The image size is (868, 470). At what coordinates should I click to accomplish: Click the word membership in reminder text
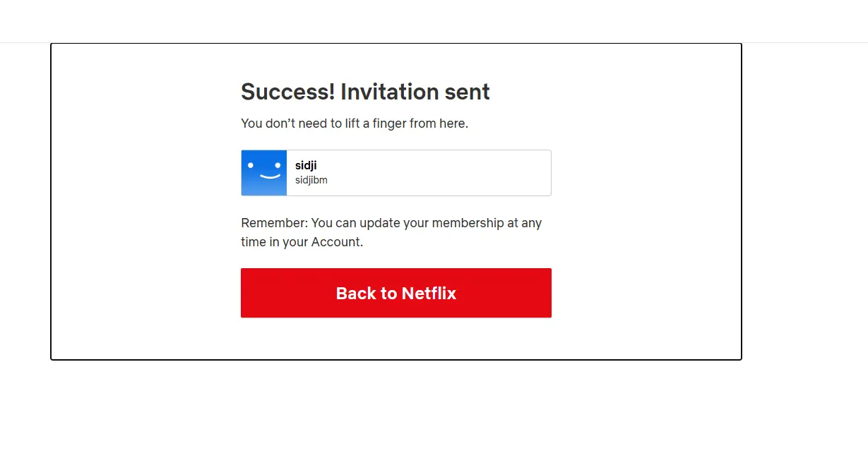point(468,223)
